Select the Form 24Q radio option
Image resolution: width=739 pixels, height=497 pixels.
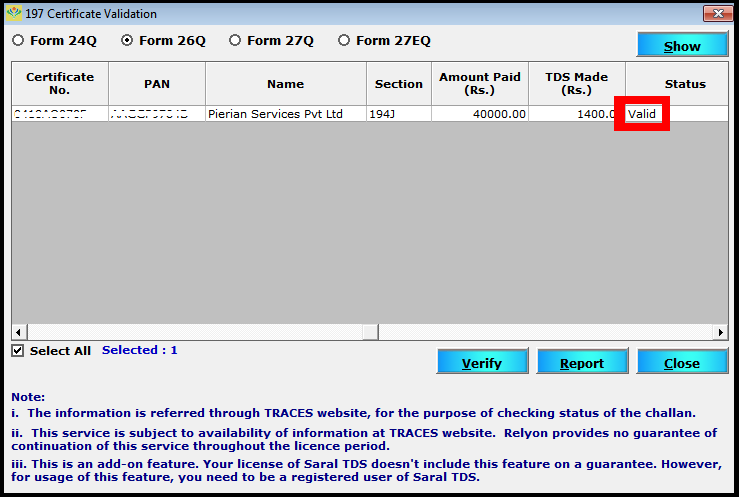(55, 41)
